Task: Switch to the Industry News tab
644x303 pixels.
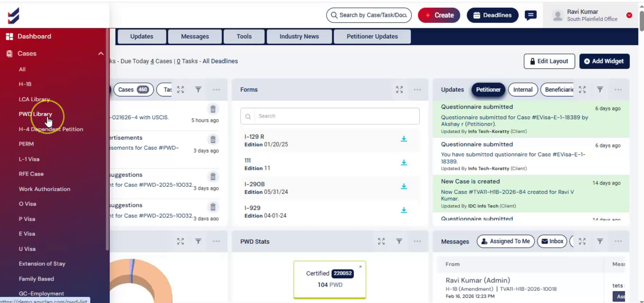Action: tap(299, 36)
